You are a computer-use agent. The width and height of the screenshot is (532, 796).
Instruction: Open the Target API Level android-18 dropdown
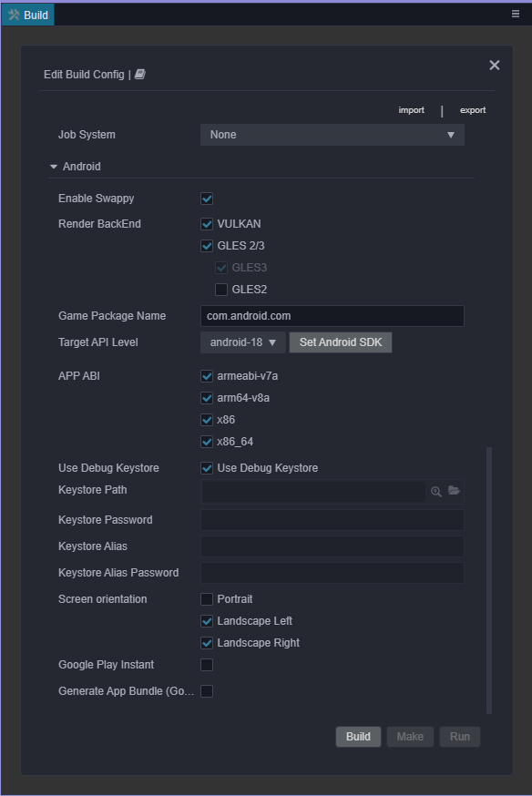[x=240, y=342]
